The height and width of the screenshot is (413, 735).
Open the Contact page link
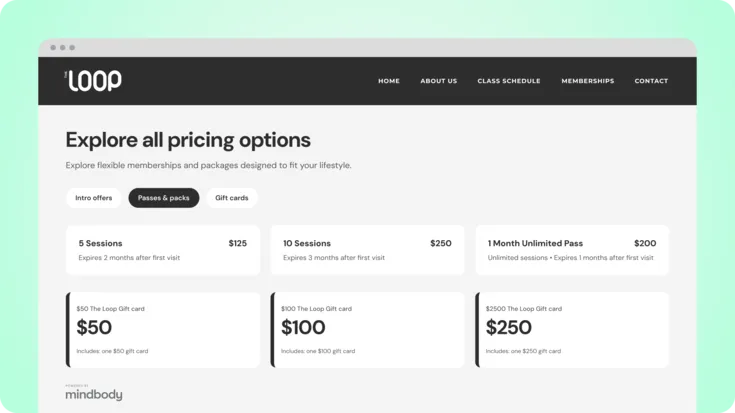coord(651,81)
